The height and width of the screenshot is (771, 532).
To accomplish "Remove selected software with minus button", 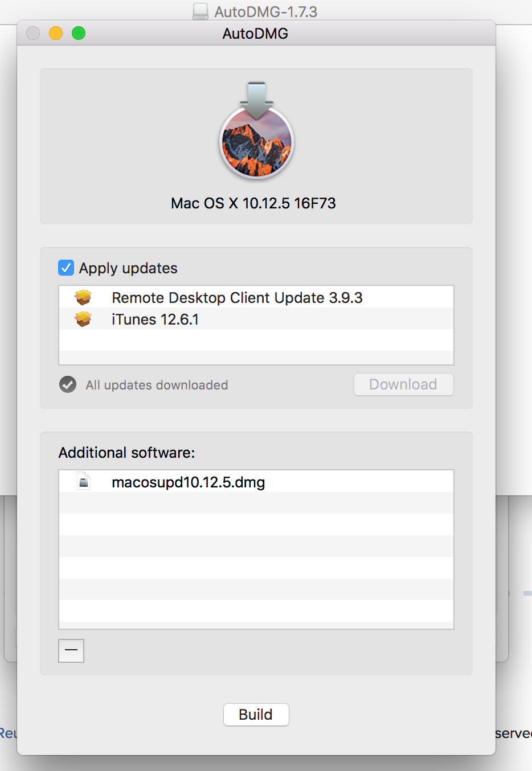I will tap(71, 650).
